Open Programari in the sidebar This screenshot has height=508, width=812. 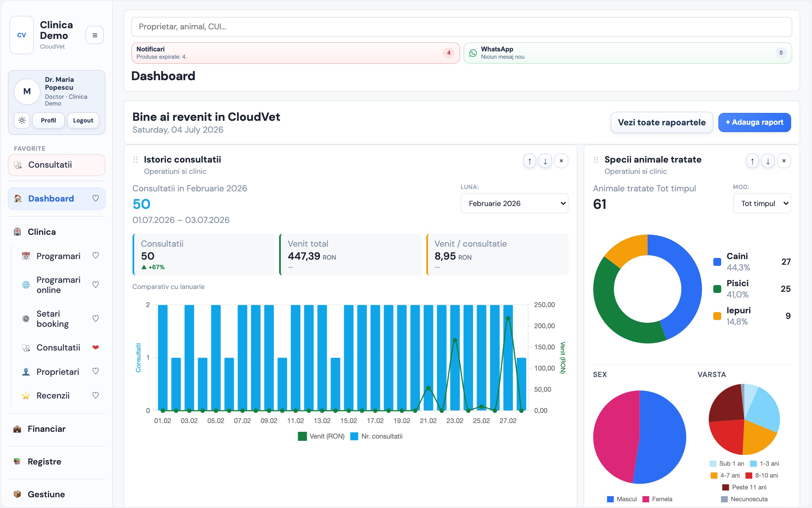tap(58, 256)
